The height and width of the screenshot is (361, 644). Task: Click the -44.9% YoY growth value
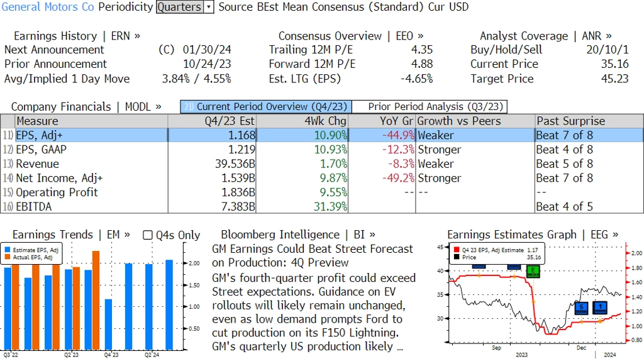(398, 135)
